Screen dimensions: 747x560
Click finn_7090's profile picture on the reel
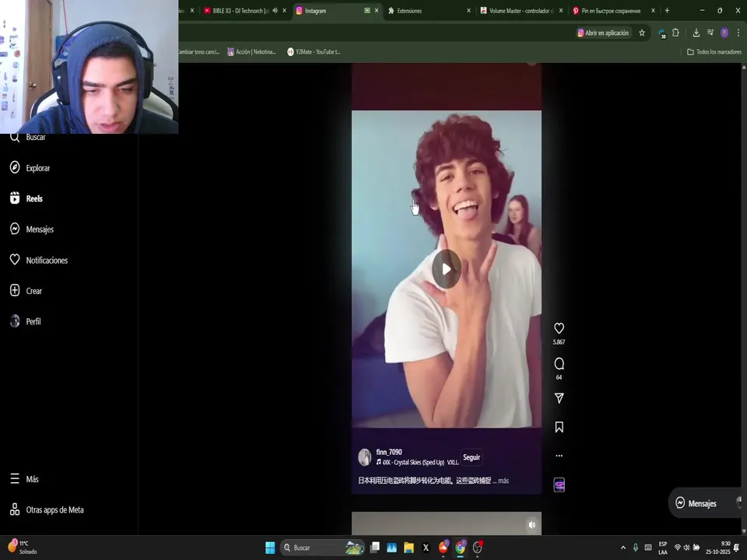[x=364, y=457]
